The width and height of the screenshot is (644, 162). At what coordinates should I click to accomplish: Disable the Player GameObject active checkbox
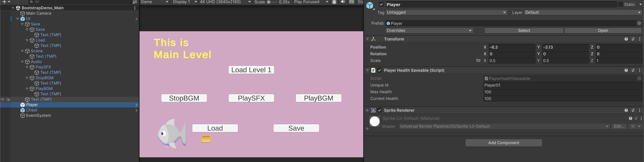[x=381, y=5]
